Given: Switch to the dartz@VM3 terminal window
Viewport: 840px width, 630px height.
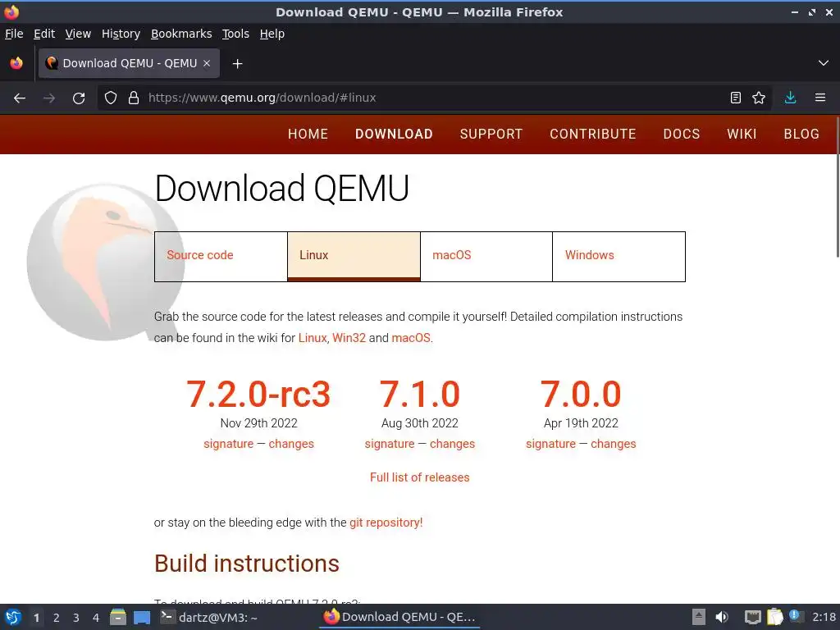Looking at the screenshot, I should click(x=209, y=617).
